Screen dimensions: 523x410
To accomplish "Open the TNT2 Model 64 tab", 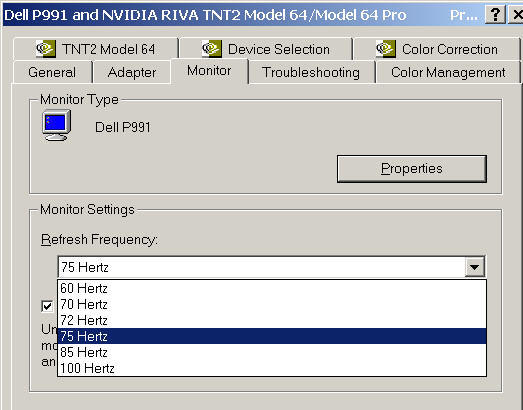I will [96, 49].
